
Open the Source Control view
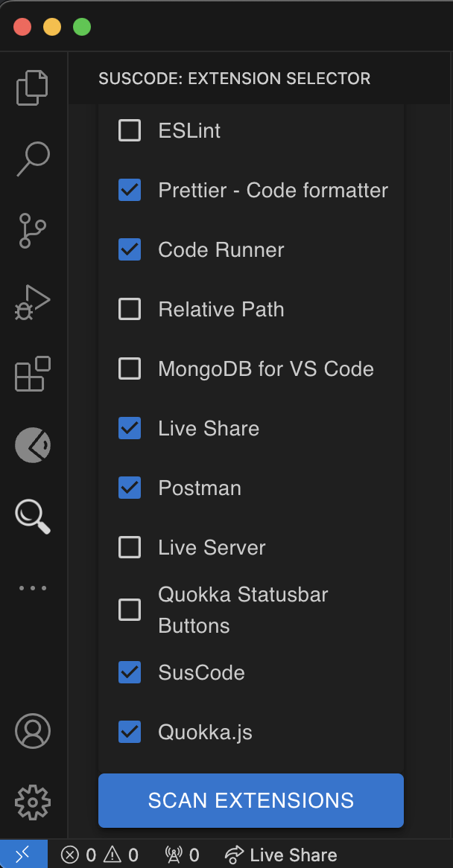point(33,230)
